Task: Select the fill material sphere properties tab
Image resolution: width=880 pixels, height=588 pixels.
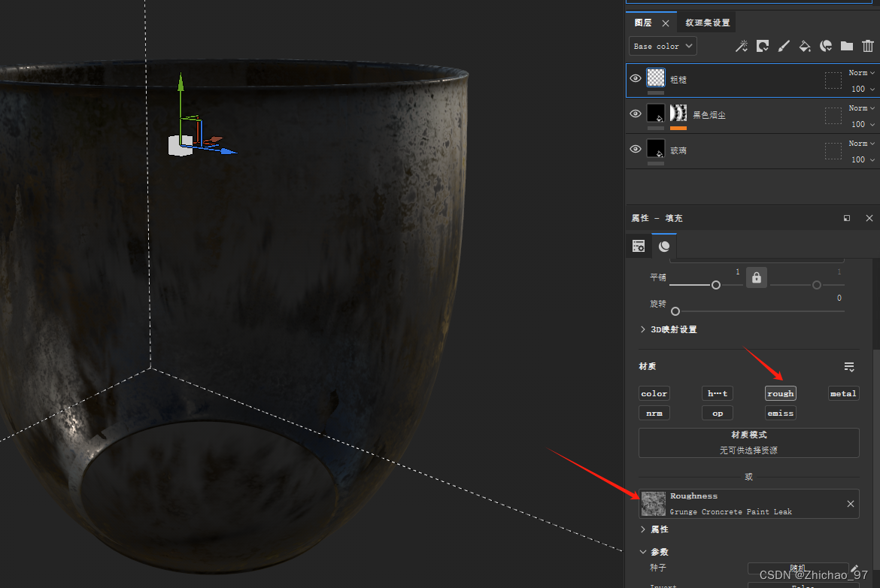Action: (x=664, y=246)
